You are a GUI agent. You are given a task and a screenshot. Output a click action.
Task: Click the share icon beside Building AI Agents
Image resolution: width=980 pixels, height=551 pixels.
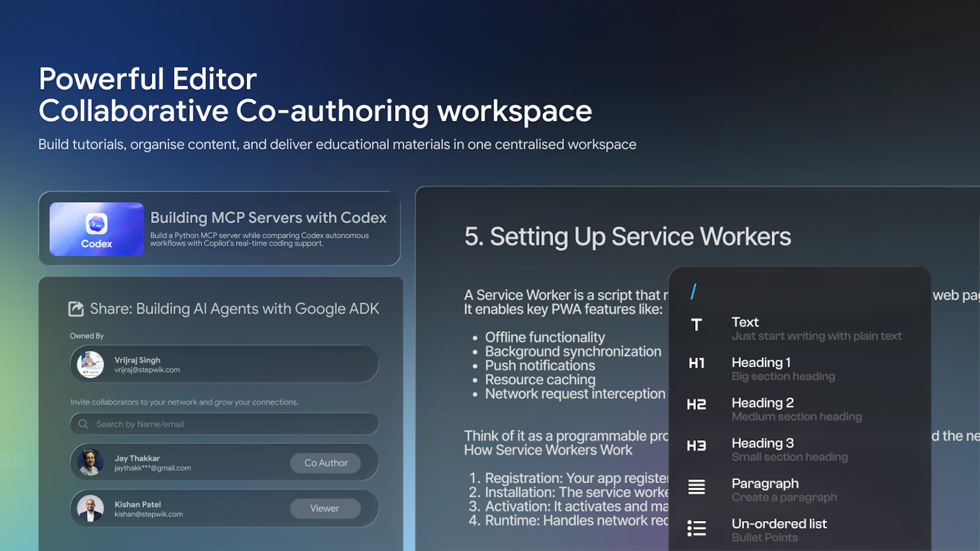76,309
